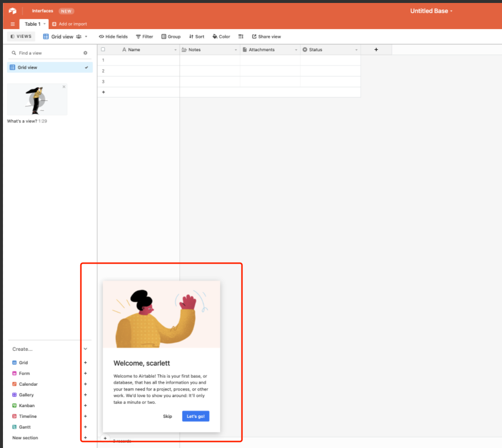
Task: Select the Table 1 tab
Action: pos(33,24)
